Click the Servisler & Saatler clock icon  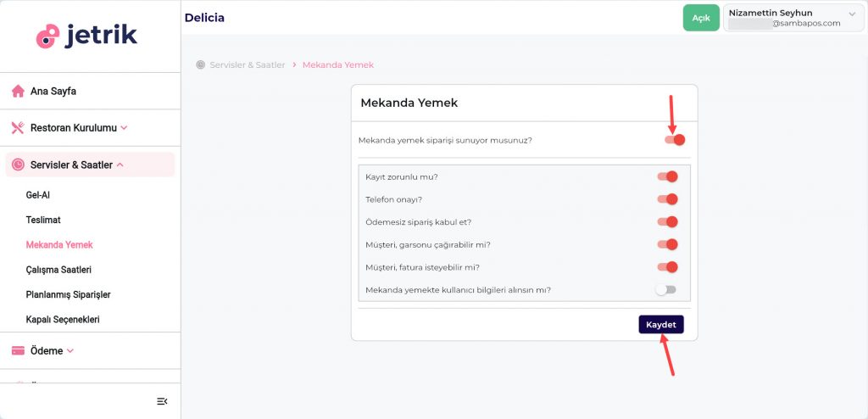18,165
